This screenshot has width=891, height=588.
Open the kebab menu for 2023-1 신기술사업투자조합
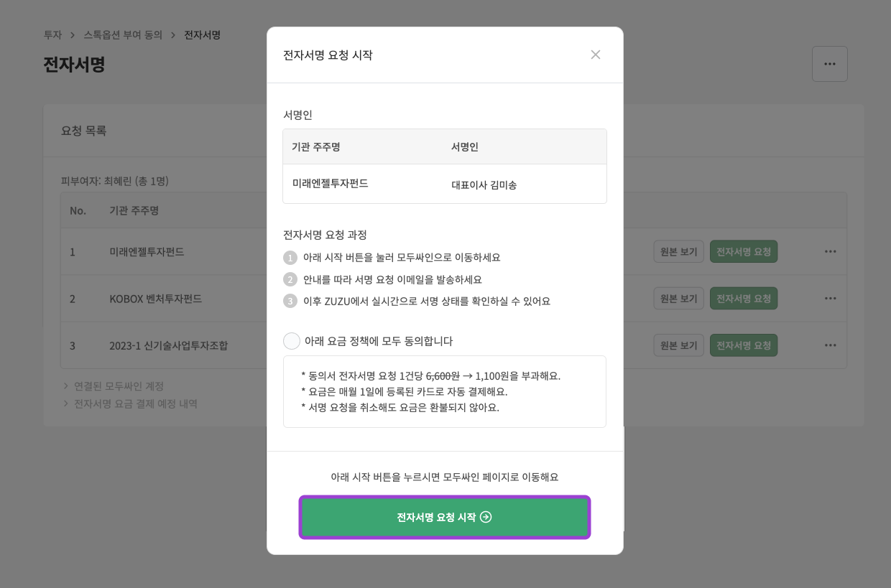click(x=831, y=345)
